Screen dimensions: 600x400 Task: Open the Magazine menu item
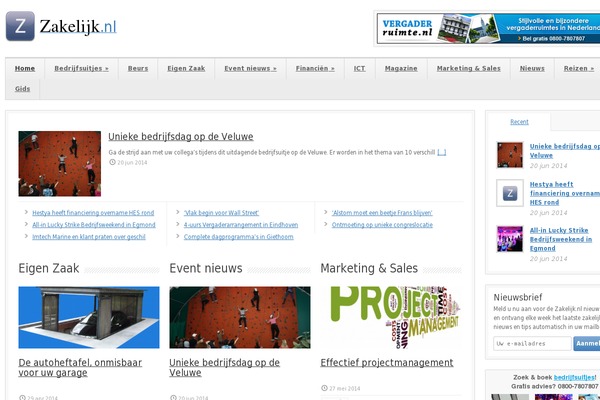[x=401, y=69]
